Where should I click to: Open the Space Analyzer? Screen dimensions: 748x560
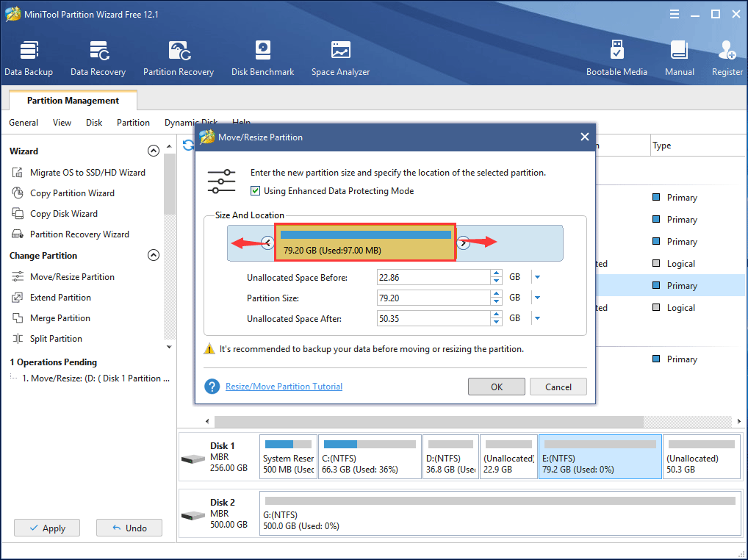pyautogui.click(x=340, y=55)
